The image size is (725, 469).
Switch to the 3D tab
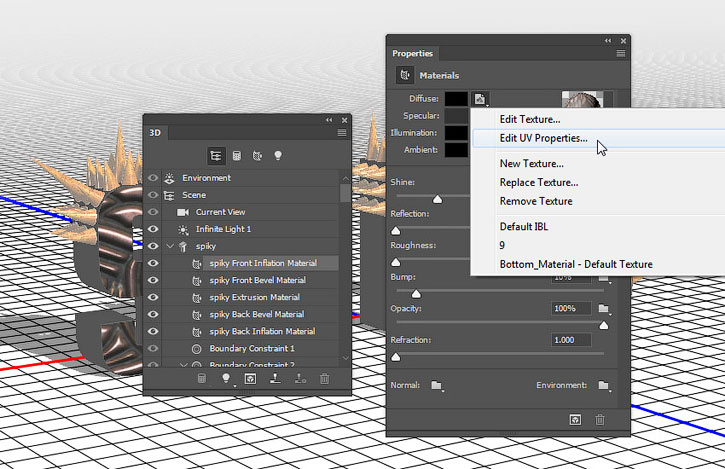[x=155, y=133]
